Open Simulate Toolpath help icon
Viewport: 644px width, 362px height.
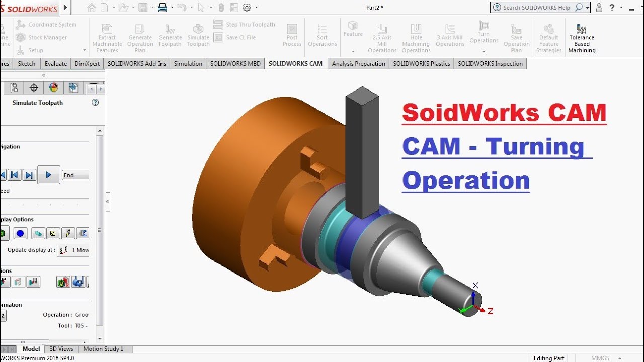pyautogui.click(x=95, y=102)
